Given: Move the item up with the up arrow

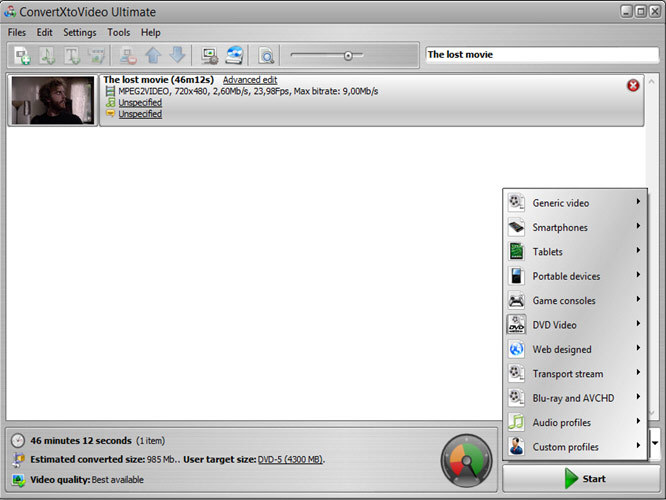Looking at the screenshot, I should (x=153, y=55).
